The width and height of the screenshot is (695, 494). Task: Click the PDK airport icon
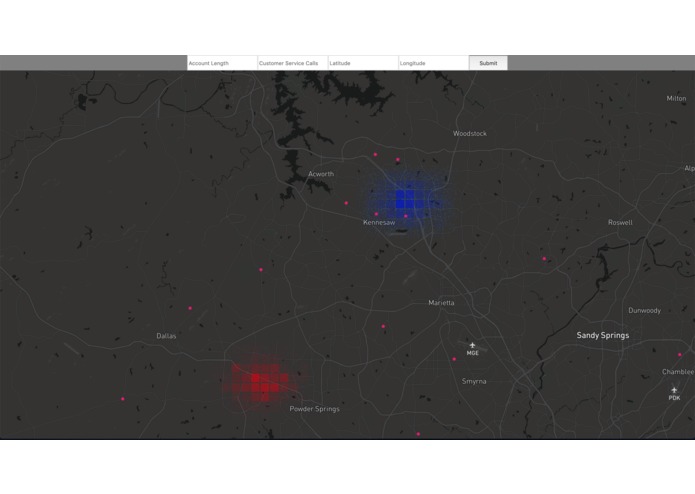(674, 390)
